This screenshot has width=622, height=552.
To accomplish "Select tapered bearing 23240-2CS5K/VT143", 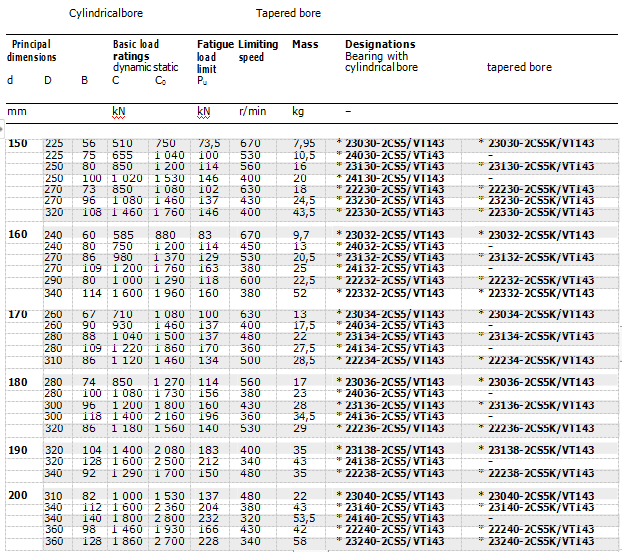I will tap(541, 541).
